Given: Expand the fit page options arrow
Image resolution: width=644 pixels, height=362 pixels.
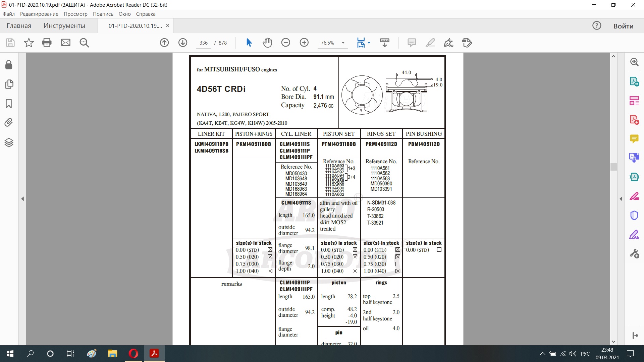Looking at the screenshot, I should 369,43.
